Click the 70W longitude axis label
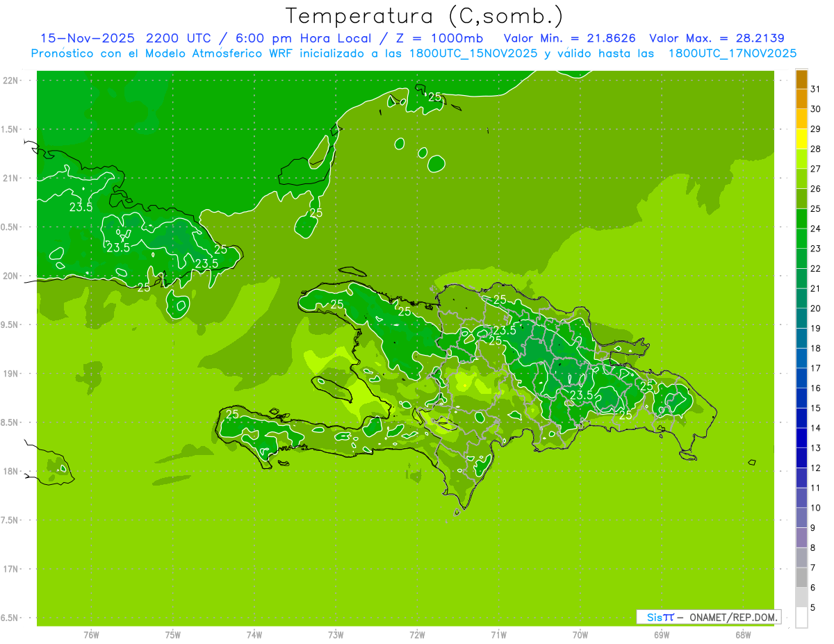The height and width of the screenshot is (644, 834). coord(580,635)
